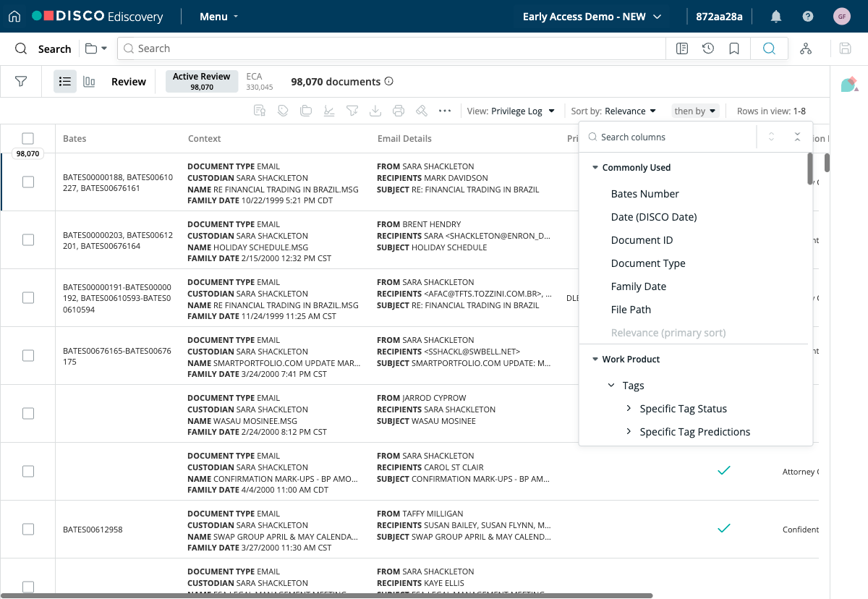The height and width of the screenshot is (599, 868).
Task: Click the print icon
Action: 399,111
